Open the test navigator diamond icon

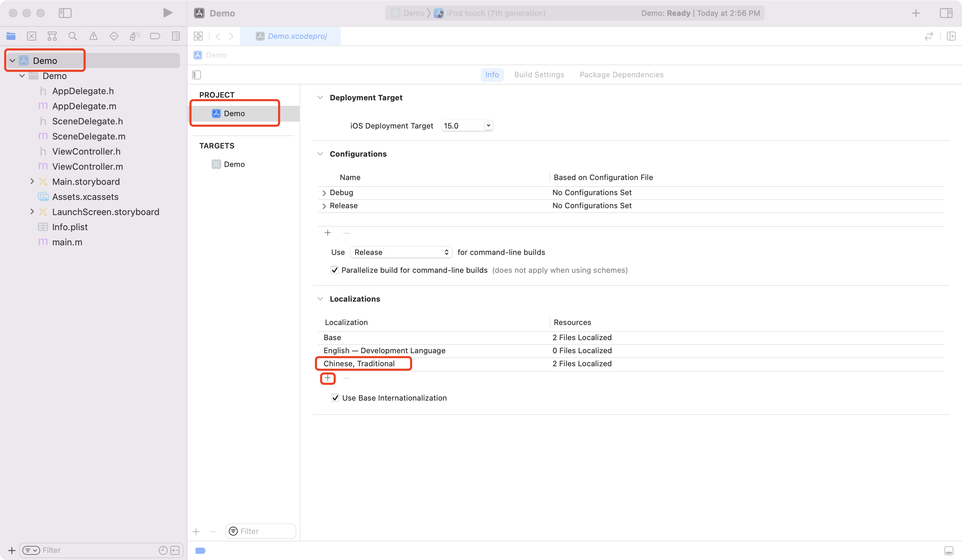point(114,36)
